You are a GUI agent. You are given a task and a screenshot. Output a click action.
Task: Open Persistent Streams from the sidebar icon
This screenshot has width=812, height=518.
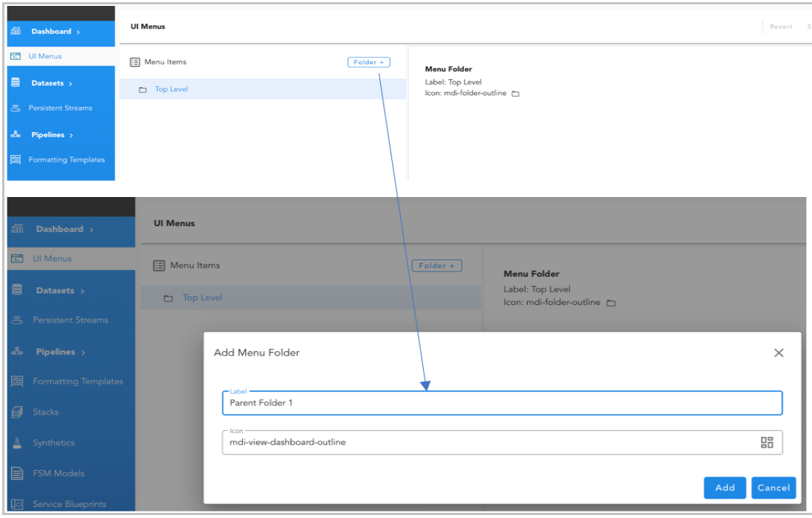[x=16, y=320]
